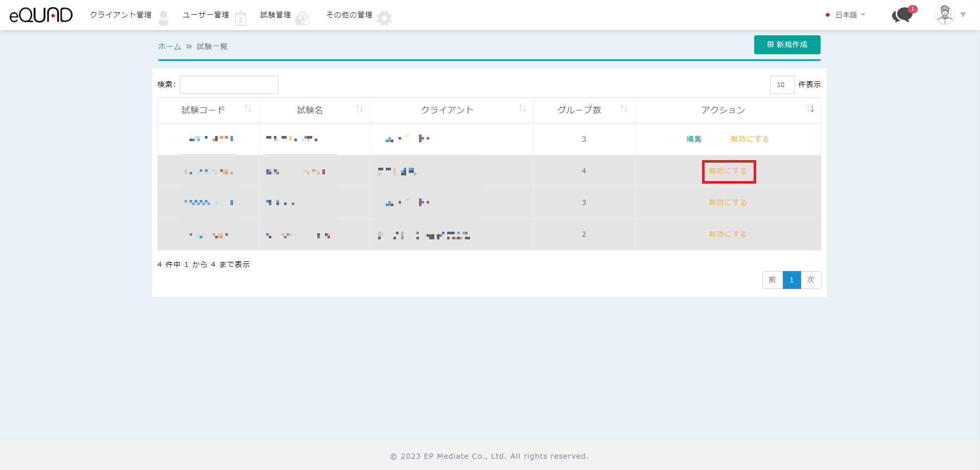Sort by アクション column arrows
980x470 pixels.
(x=810, y=109)
